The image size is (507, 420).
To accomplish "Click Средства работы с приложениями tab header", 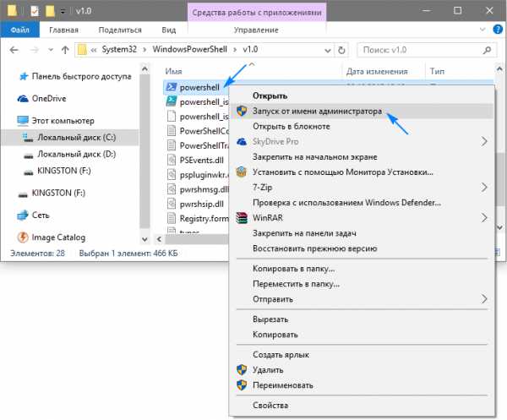I will click(257, 13).
